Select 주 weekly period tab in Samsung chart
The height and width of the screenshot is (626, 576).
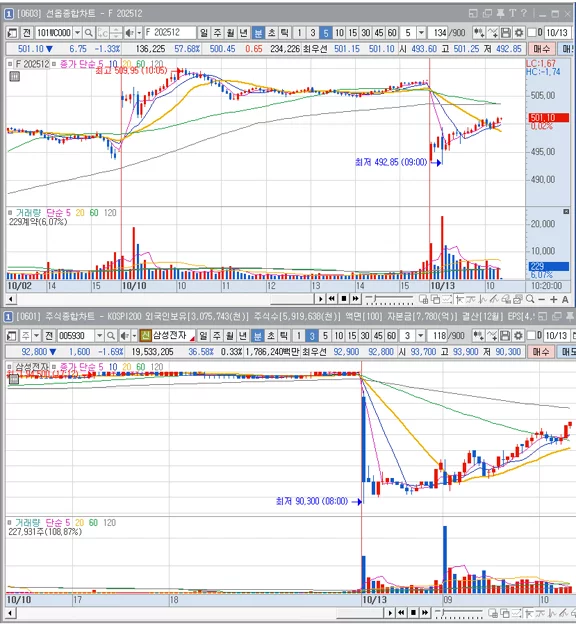(216, 336)
